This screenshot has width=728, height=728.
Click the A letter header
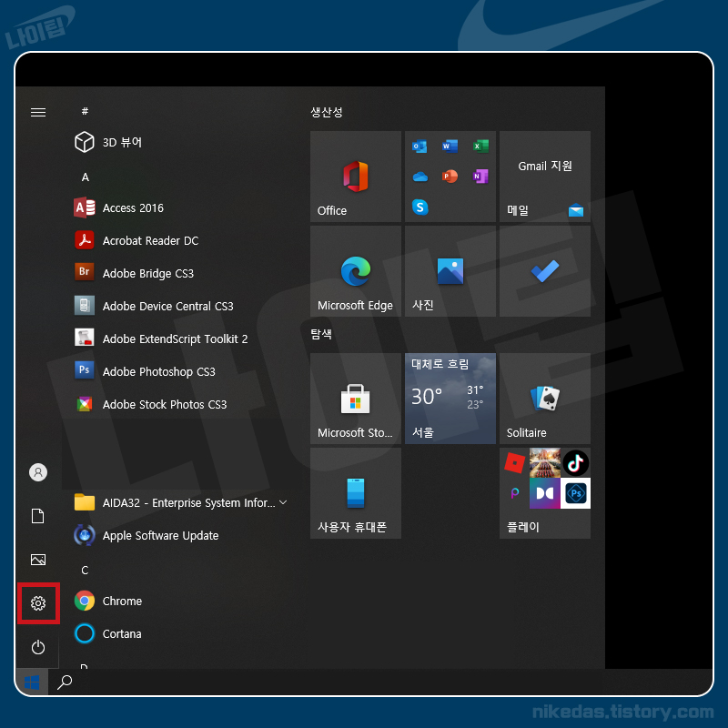tap(85, 177)
